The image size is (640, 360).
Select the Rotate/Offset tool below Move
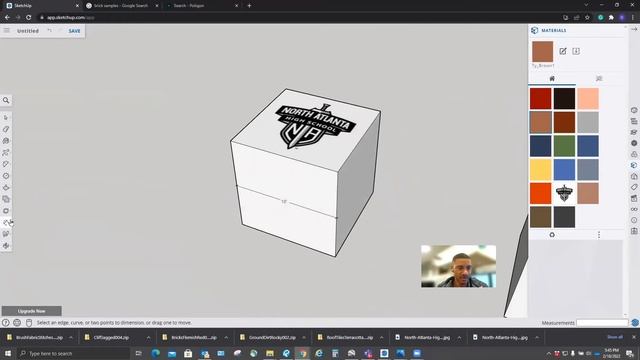(6, 211)
